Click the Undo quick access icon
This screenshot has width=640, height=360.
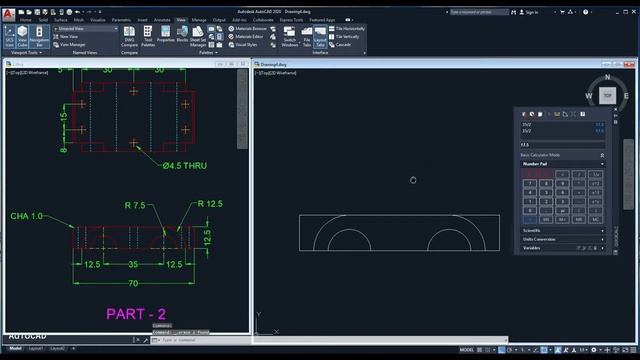[78, 12]
